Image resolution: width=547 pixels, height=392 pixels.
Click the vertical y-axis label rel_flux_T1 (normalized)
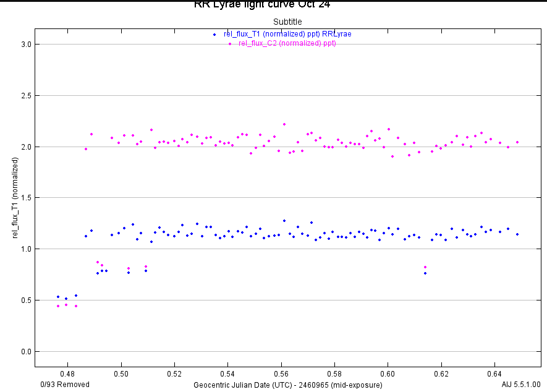[x=14, y=198]
